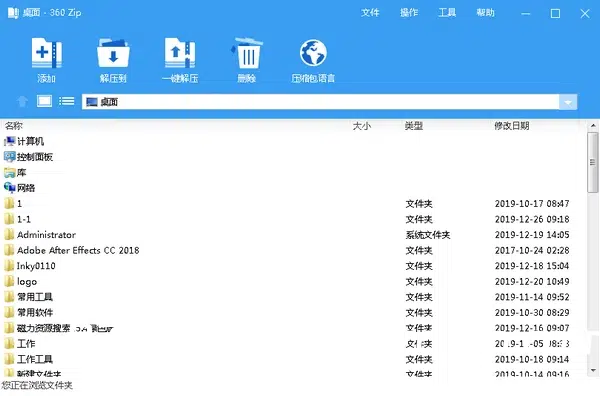Screen dimensions: 600x396
Task: Sort by 修改日期 column header
Action: [512, 125]
